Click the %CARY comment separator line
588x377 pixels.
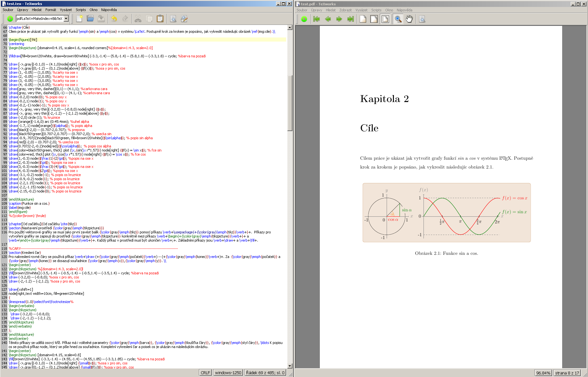[x=93, y=248]
